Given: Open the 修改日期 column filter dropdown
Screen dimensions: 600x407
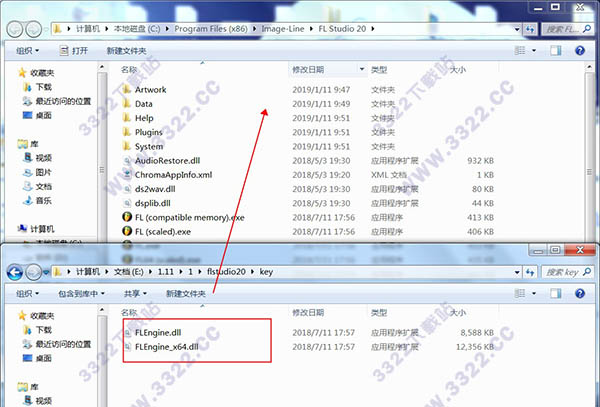Looking at the screenshot, I should tap(362, 69).
